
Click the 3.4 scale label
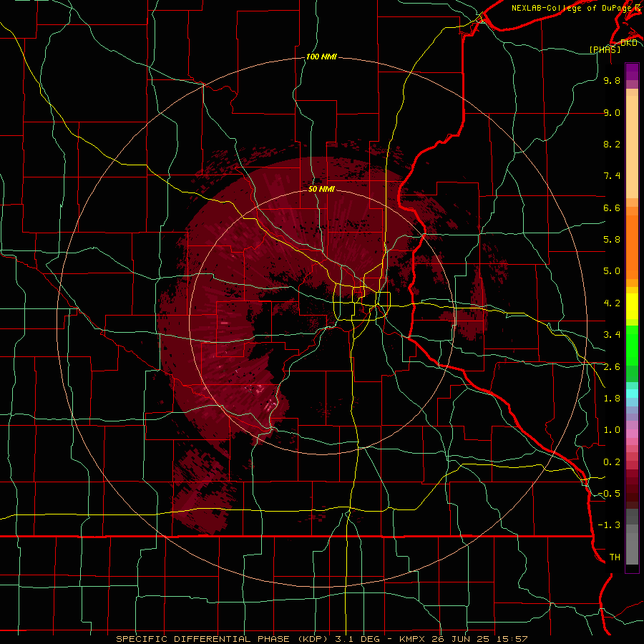[x=612, y=335]
